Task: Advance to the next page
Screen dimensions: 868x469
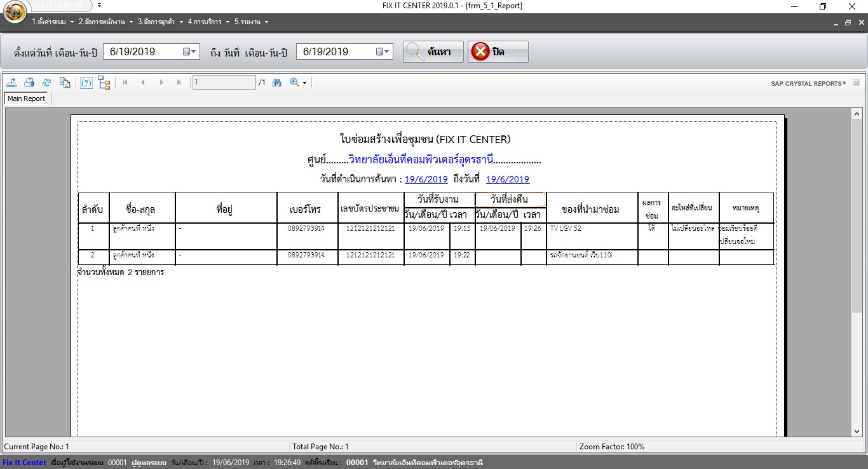Action: tap(161, 82)
